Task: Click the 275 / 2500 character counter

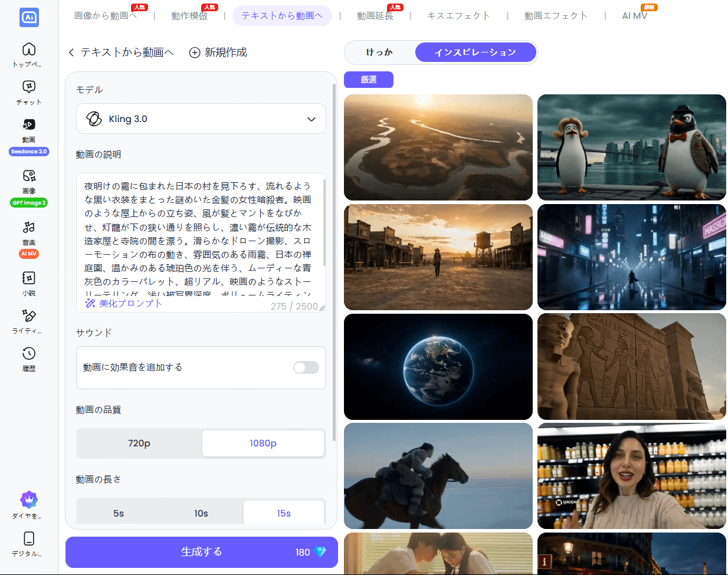Action: pos(294,306)
